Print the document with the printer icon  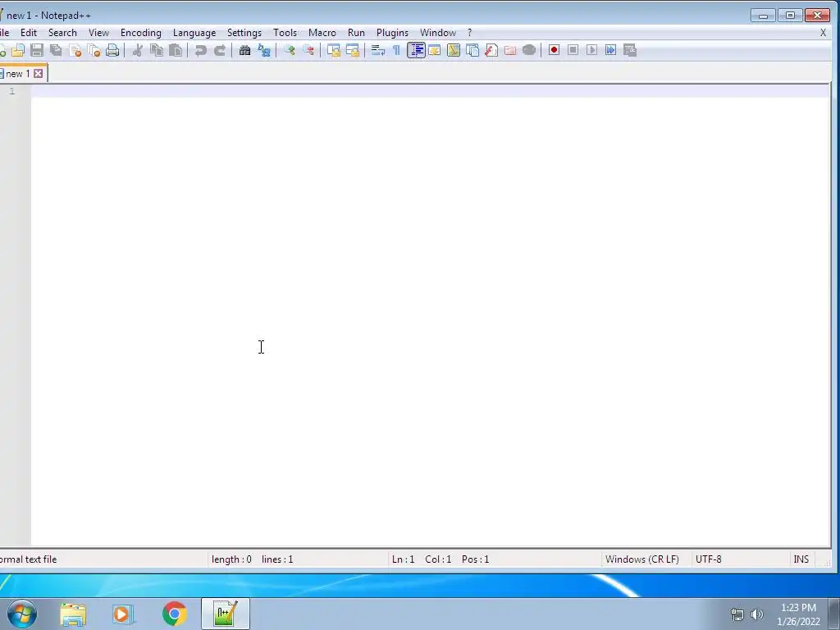(112, 50)
